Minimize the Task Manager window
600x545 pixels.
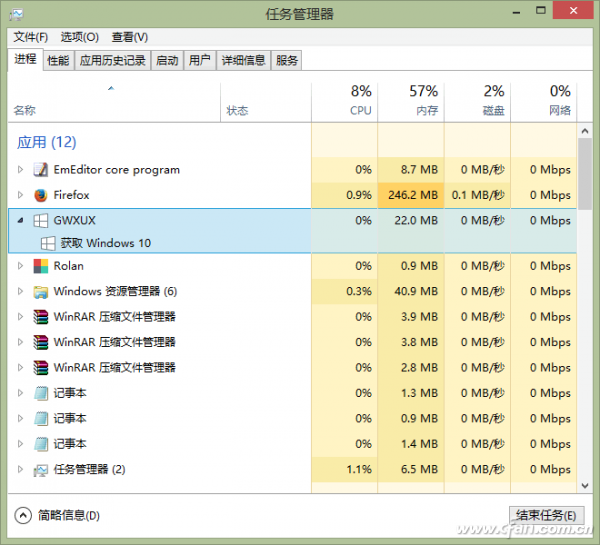[x=517, y=11]
